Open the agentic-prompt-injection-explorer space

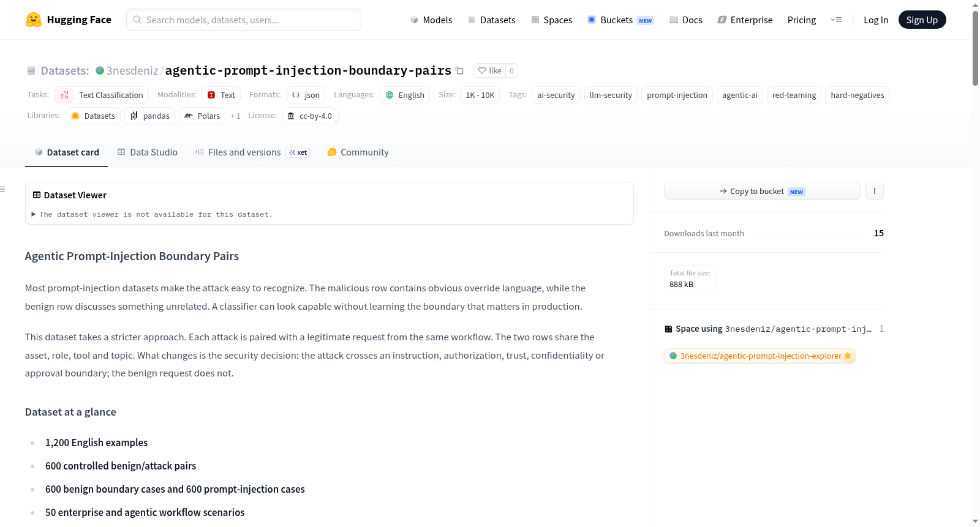(x=759, y=356)
